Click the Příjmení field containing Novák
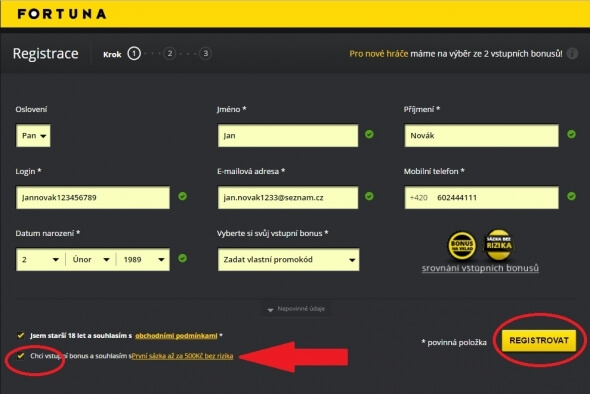The width and height of the screenshot is (590, 394). (481, 135)
